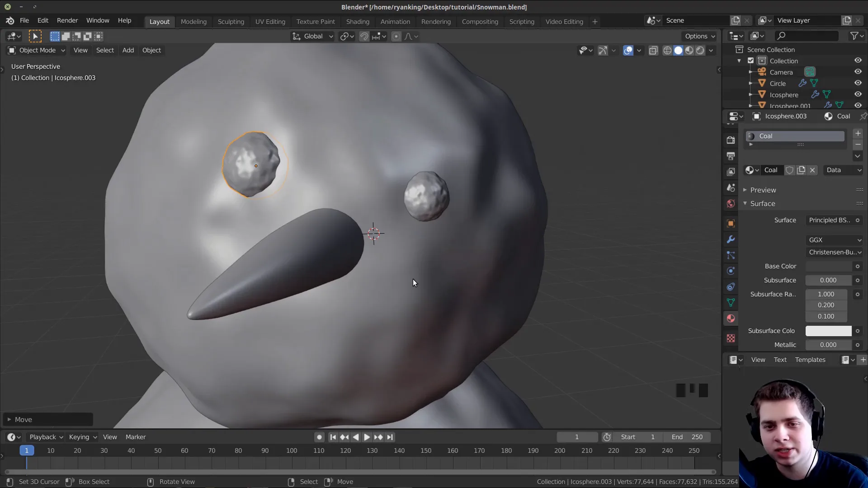Screen dimensions: 868x488
Task: Expand the Preview section in material properties
Action: [745, 190]
